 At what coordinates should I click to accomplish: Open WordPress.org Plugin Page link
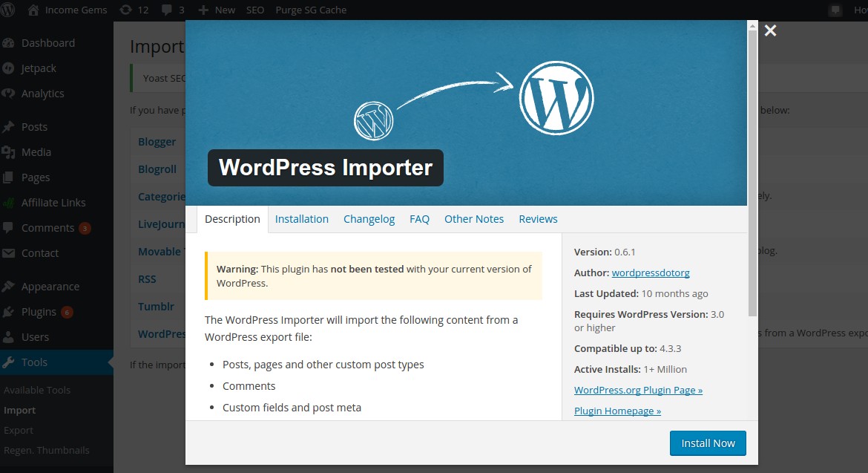coord(638,390)
